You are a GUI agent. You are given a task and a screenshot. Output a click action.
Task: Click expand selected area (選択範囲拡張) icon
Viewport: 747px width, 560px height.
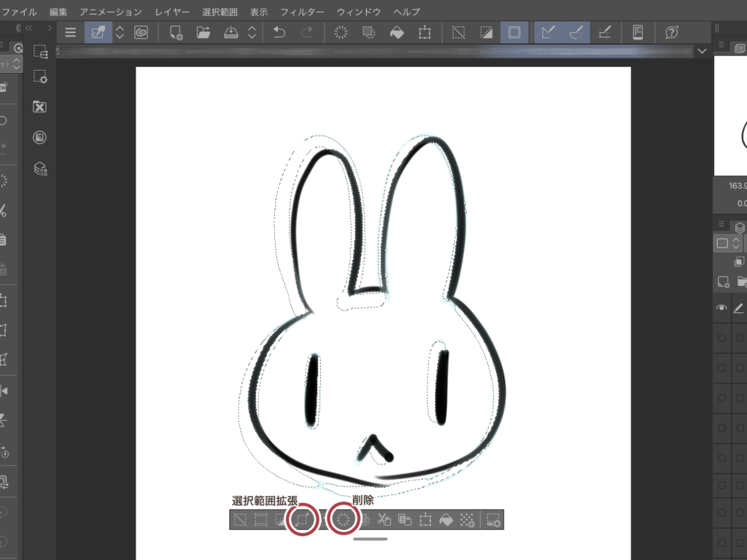(x=302, y=519)
